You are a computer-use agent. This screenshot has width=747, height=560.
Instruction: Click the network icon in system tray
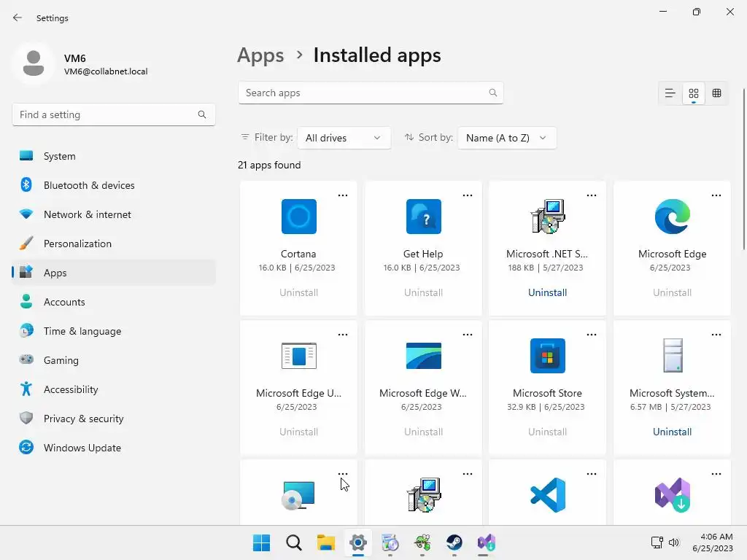click(657, 542)
